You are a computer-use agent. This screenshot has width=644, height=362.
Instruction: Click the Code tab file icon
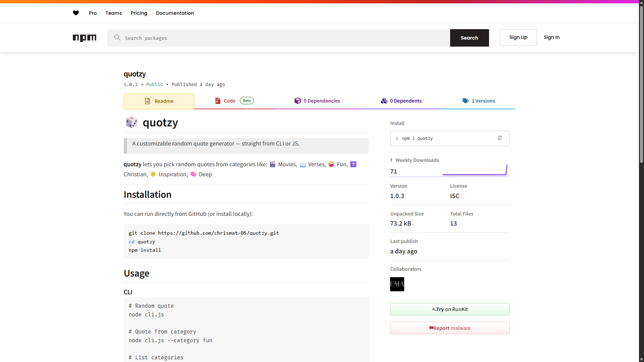(x=218, y=101)
